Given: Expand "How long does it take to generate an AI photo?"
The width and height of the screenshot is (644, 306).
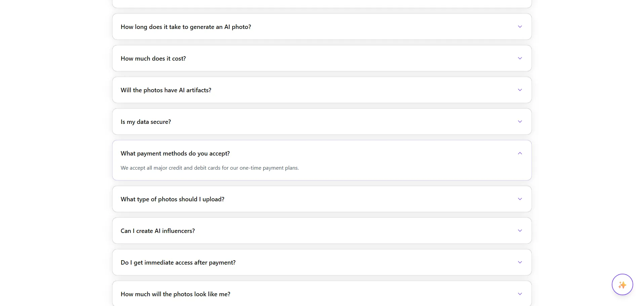Looking at the screenshot, I should tap(186, 27).
